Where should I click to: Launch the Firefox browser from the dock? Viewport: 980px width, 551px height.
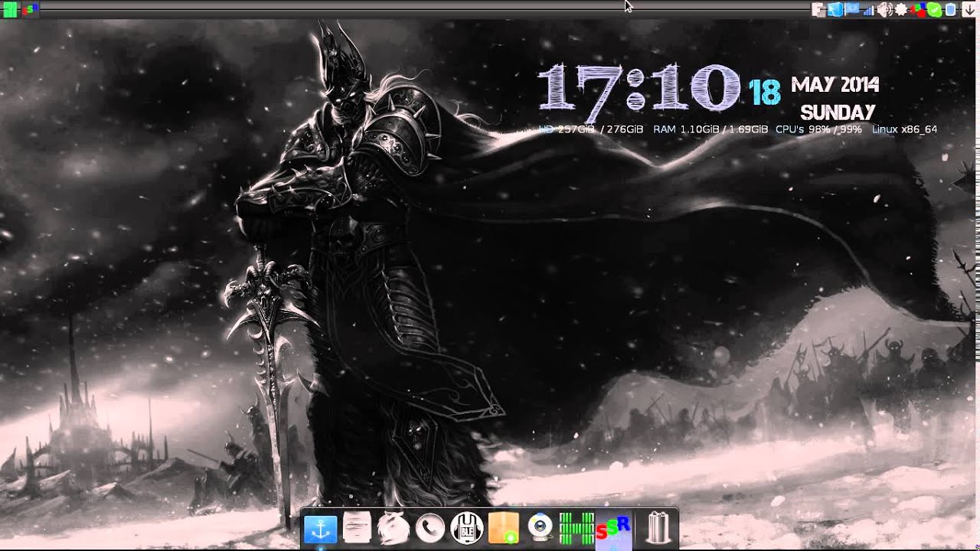pos(394,528)
